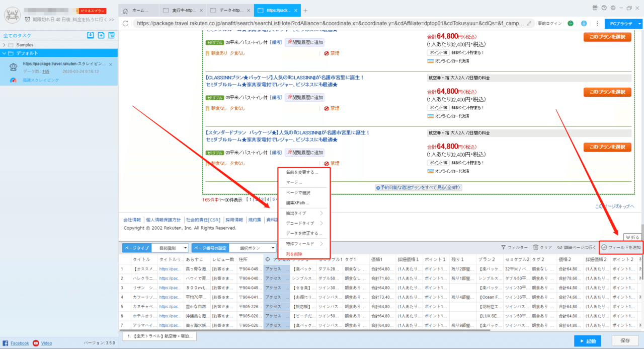Click the gift icon in title bar
Image resolution: width=644 pixels, height=349 pixels.
(x=595, y=8)
